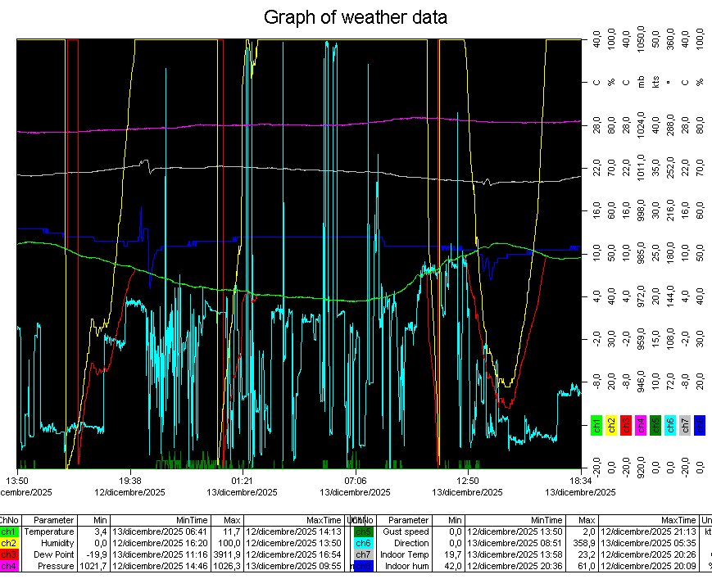Viewport: 712px width, 588px height.
Task: Click the 3911,9 Dew Point max value
Action: [x=227, y=554]
